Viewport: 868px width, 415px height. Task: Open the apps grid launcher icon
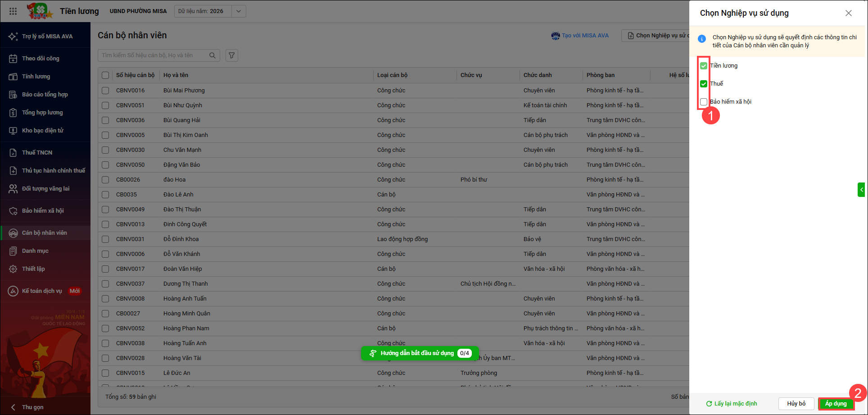click(13, 11)
